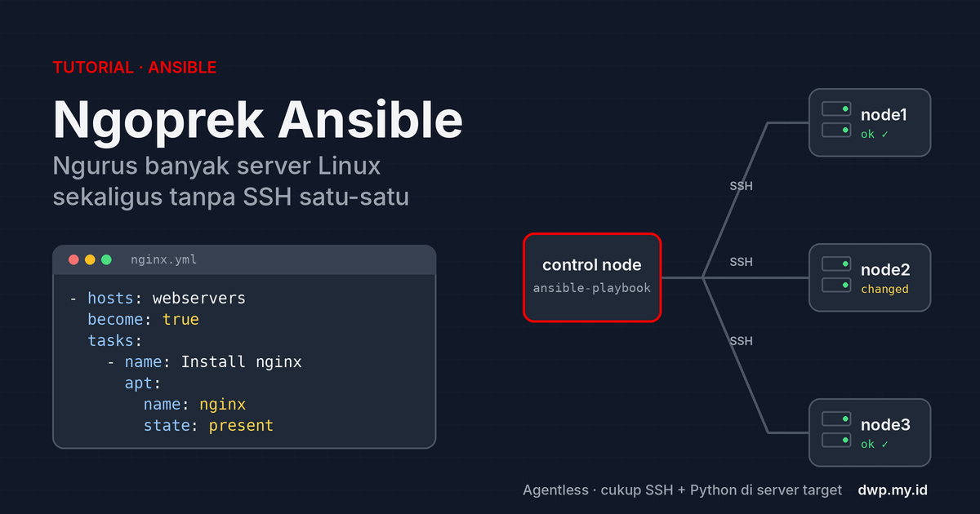The width and height of the screenshot is (980, 514).
Task: Click the server icon beside node2
Action: [x=836, y=274]
